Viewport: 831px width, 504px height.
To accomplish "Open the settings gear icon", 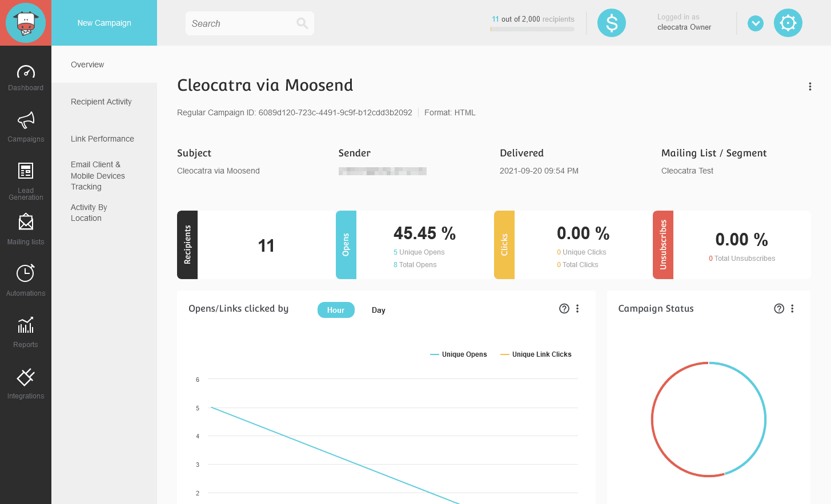I will pos(788,23).
